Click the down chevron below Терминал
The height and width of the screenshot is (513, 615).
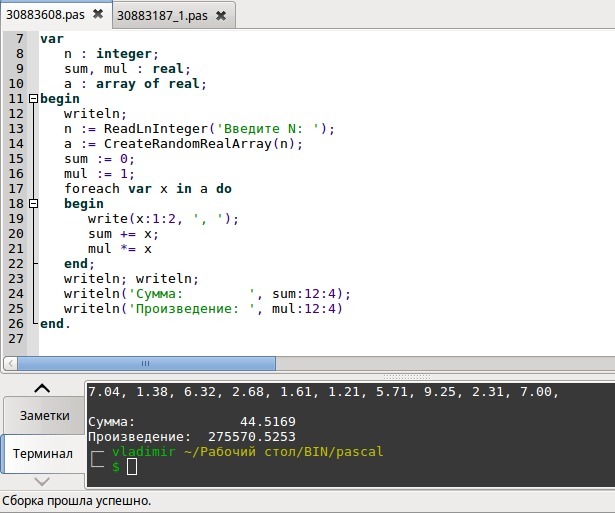(42, 481)
